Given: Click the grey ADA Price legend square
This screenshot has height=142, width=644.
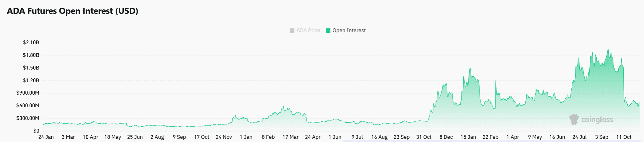Looking at the screenshot, I should click(x=292, y=31).
